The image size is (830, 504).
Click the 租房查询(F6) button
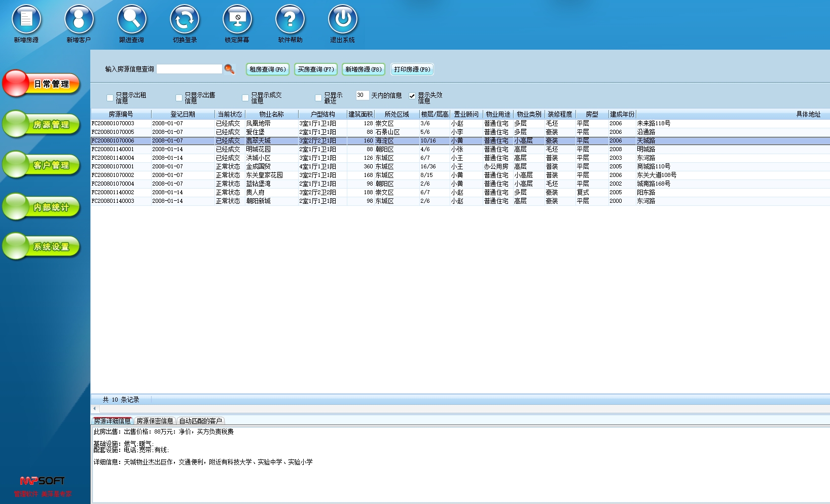268,69
